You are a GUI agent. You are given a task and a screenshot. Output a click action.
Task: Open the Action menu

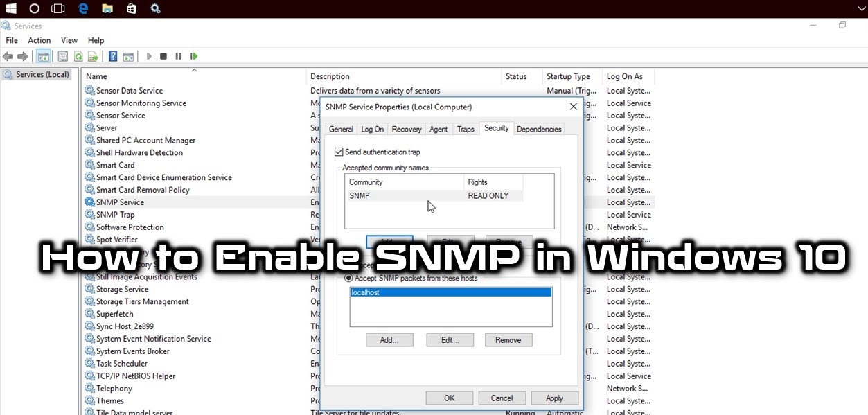[39, 40]
